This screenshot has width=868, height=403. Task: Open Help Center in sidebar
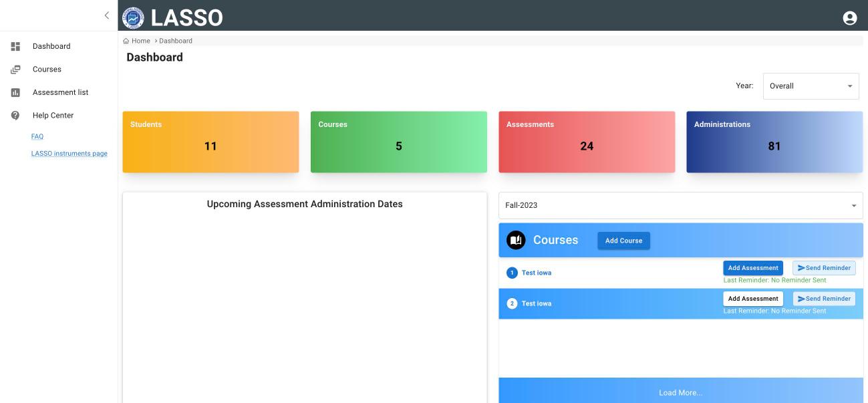(53, 116)
